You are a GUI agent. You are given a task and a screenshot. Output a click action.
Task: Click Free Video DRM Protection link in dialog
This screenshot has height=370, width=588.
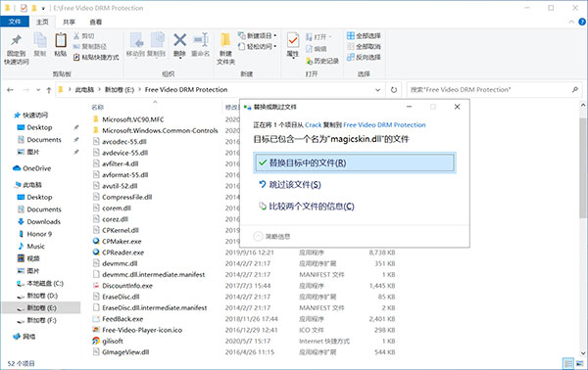(x=384, y=125)
